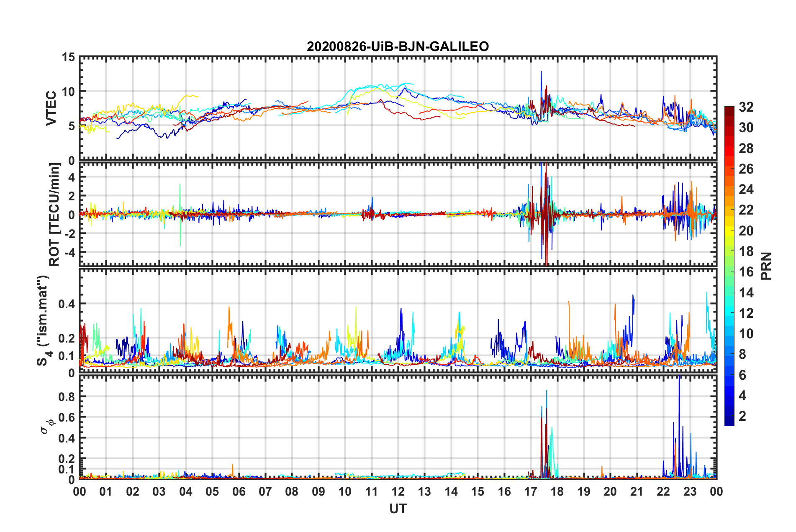Click ROT axis tick label -4
The width and height of the screenshot is (796, 532).
(70, 253)
